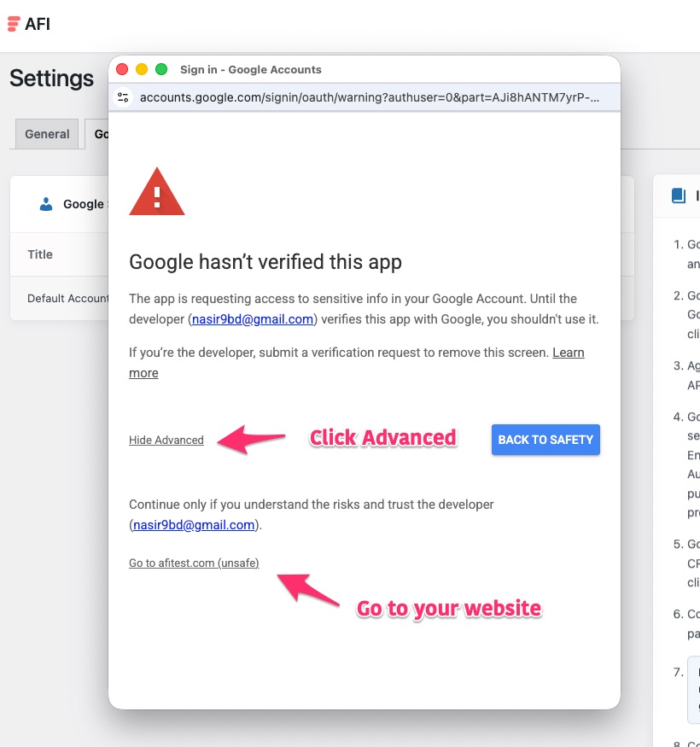Collapse the section via Hide Advanced
Image resolution: width=700 pixels, height=747 pixels.
point(166,441)
